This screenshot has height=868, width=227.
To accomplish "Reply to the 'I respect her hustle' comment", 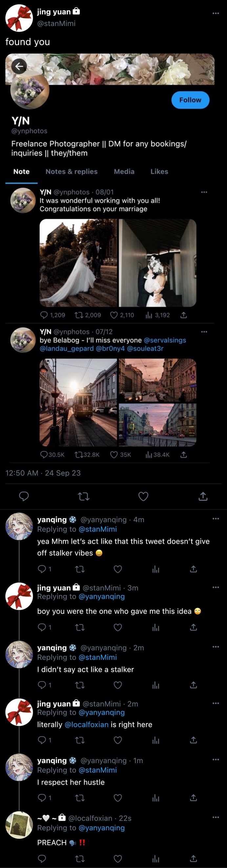I will pyautogui.click(x=42, y=798).
